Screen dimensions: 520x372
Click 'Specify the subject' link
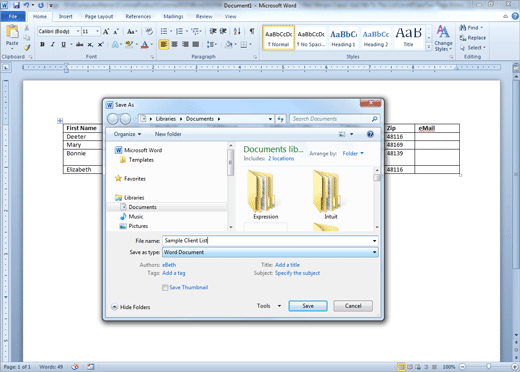(297, 273)
